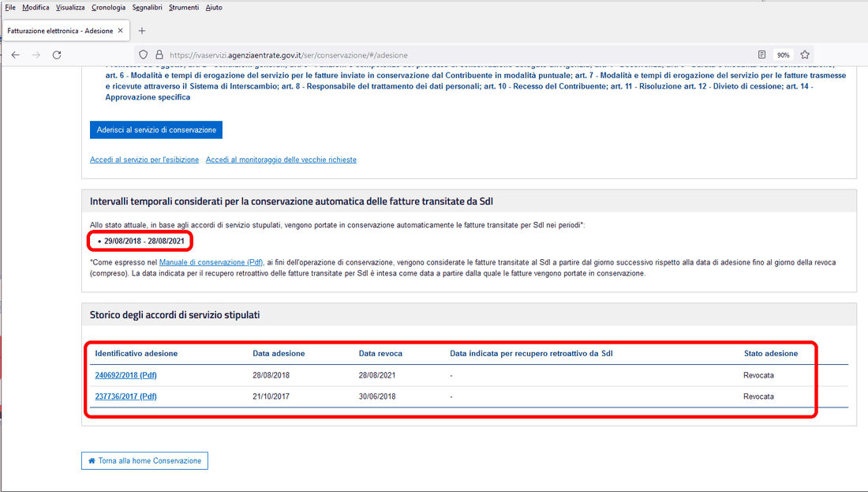Click Data indicata per recupero retroattivo header
This screenshot has height=492, width=868.
tap(531, 354)
